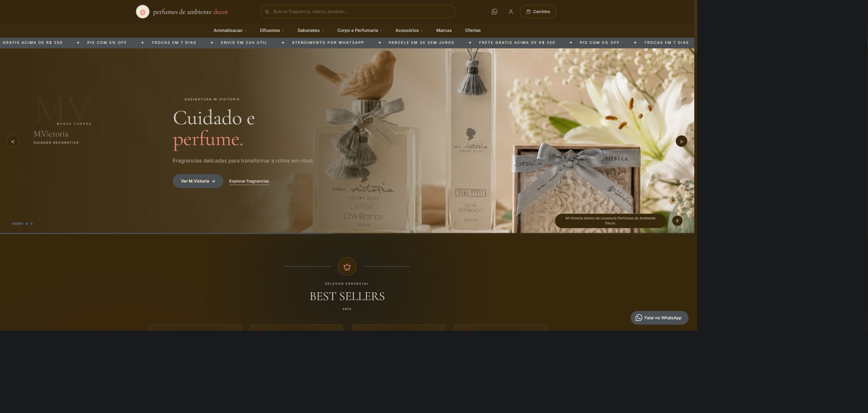
Task: Click the BEST SELLERS heading
Action: point(347,297)
